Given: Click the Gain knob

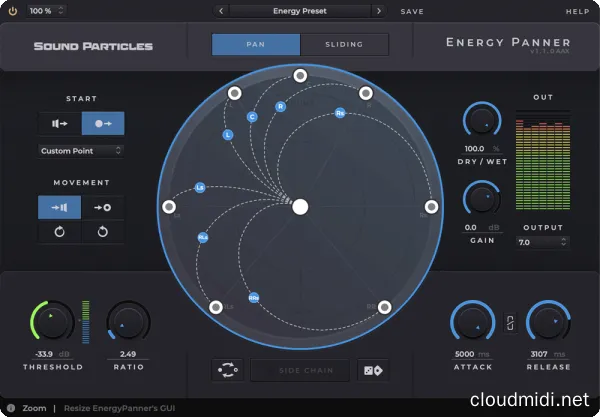Looking at the screenshot, I should point(482,199).
